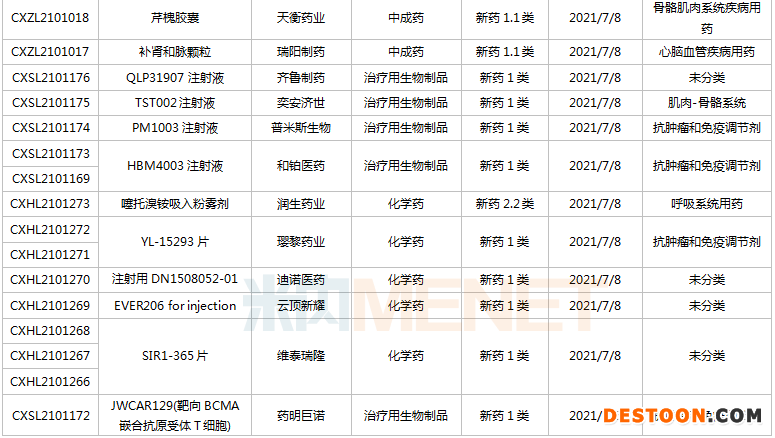Screen dimensions: 775x438
Task: Select acceptance number CXZL2101017
Action: tap(50, 52)
